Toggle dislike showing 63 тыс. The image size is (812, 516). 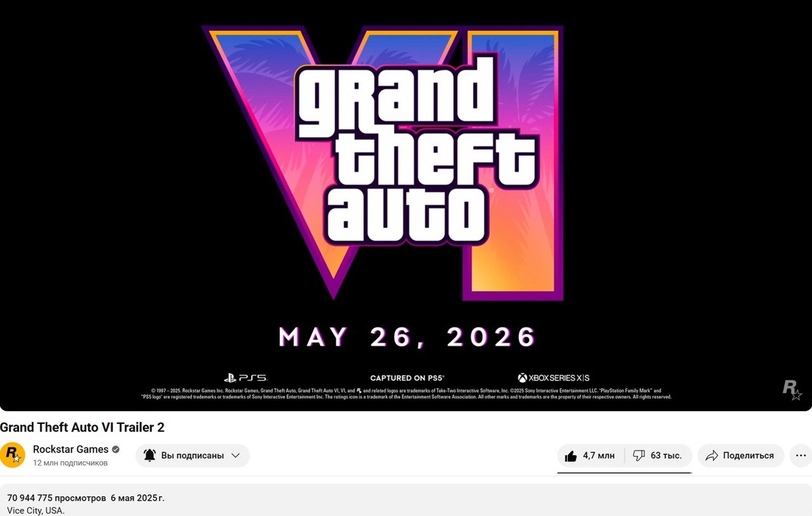click(658, 456)
